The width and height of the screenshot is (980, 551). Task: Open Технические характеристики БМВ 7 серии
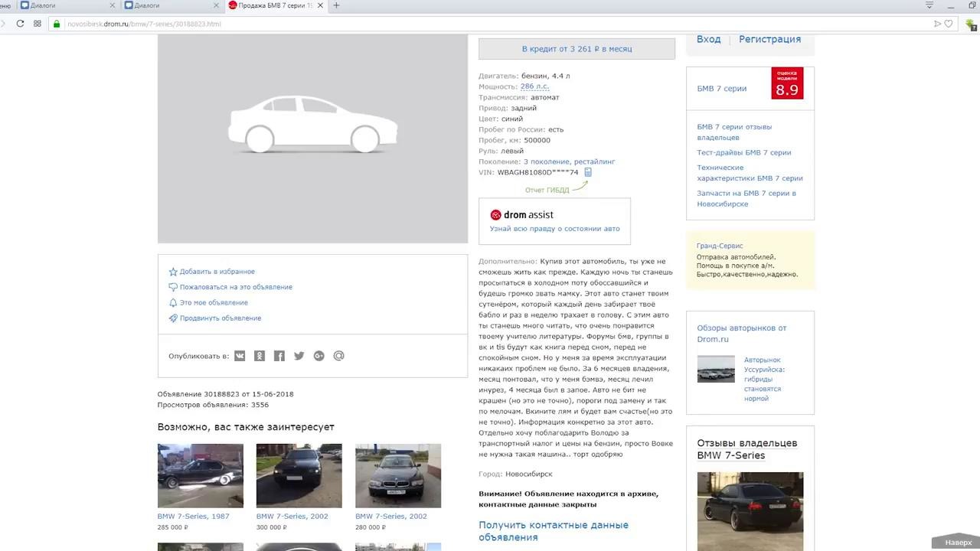click(x=750, y=173)
